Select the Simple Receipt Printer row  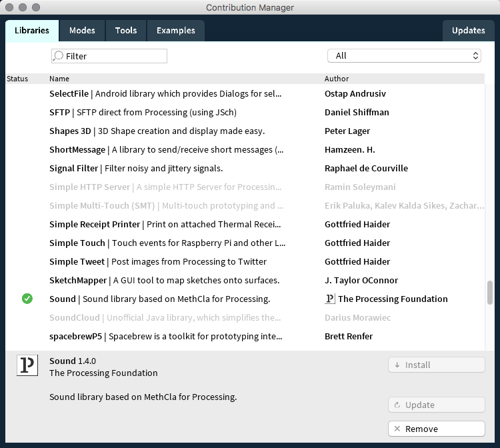(245, 224)
